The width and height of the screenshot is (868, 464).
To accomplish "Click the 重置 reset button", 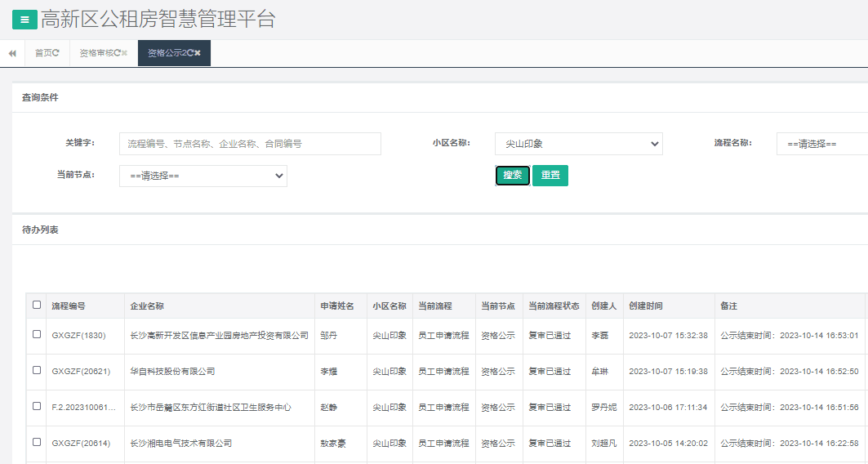I will click(550, 176).
